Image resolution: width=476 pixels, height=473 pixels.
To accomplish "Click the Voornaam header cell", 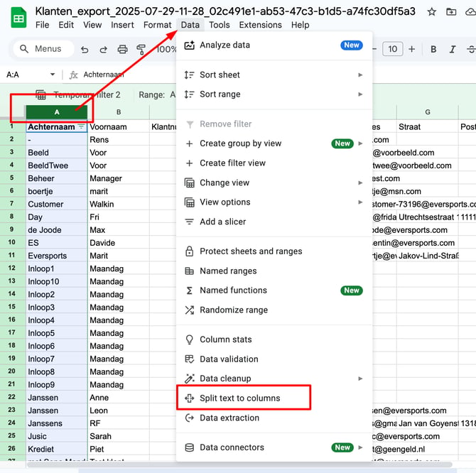I will (119, 127).
